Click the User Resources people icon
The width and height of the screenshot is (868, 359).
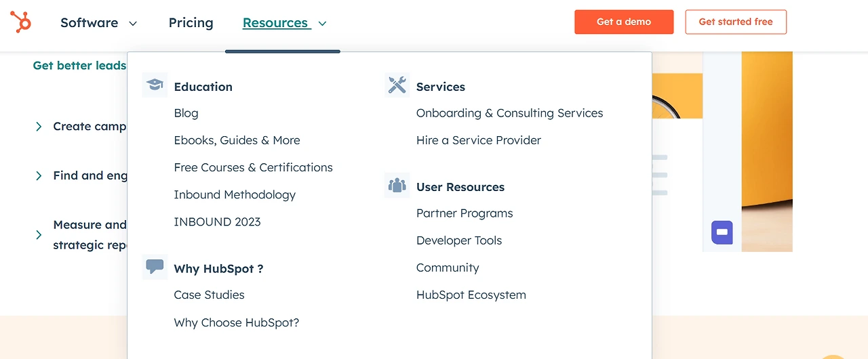coord(397,185)
